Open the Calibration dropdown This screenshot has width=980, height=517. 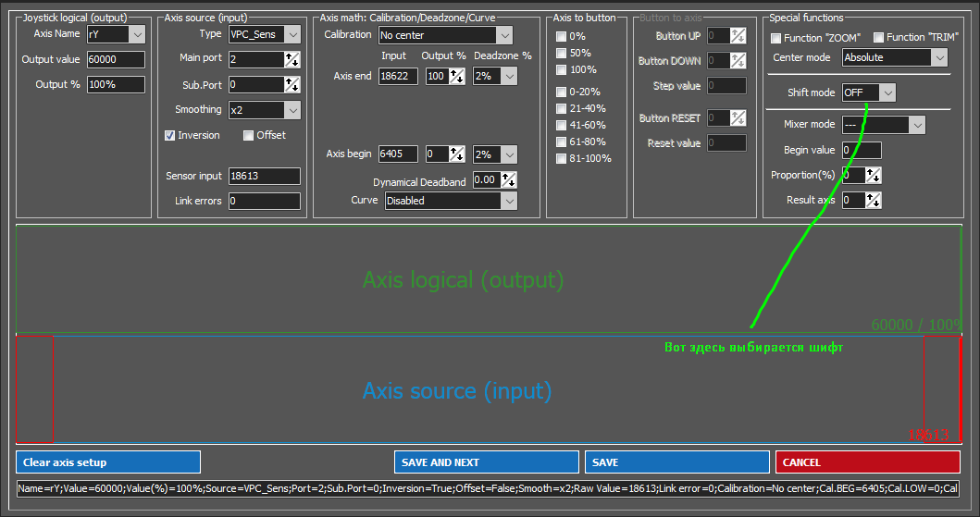click(x=504, y=35)
